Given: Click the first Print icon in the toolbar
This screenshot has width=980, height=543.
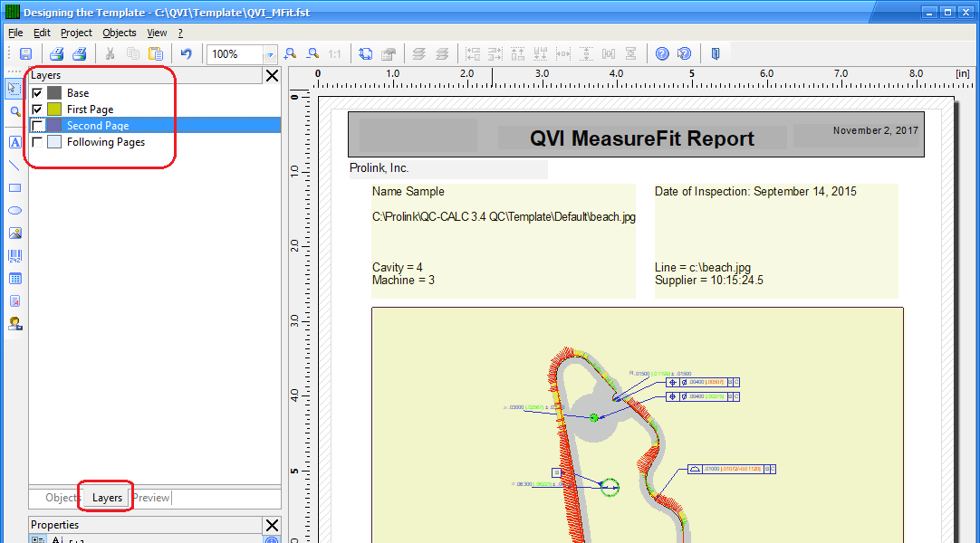Looking at the screenshot, I should [x=56, y=54].
